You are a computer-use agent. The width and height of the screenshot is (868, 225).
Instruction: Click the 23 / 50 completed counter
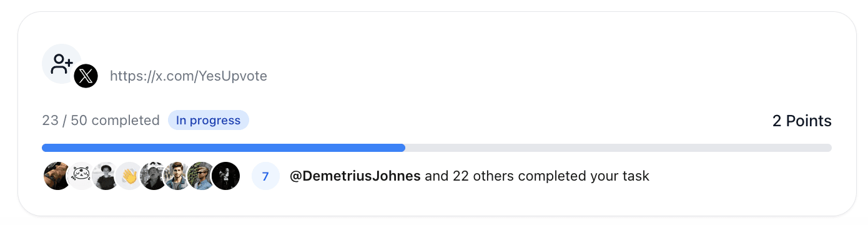(x=101, y=121)
